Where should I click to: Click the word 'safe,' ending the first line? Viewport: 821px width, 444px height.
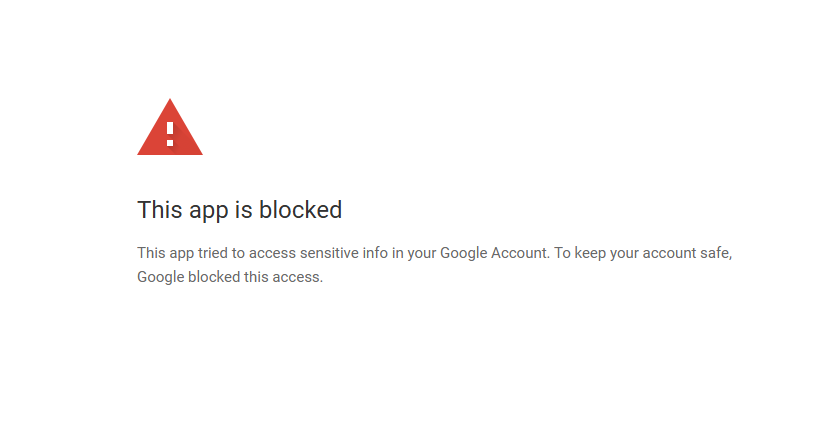pos(716,253)
